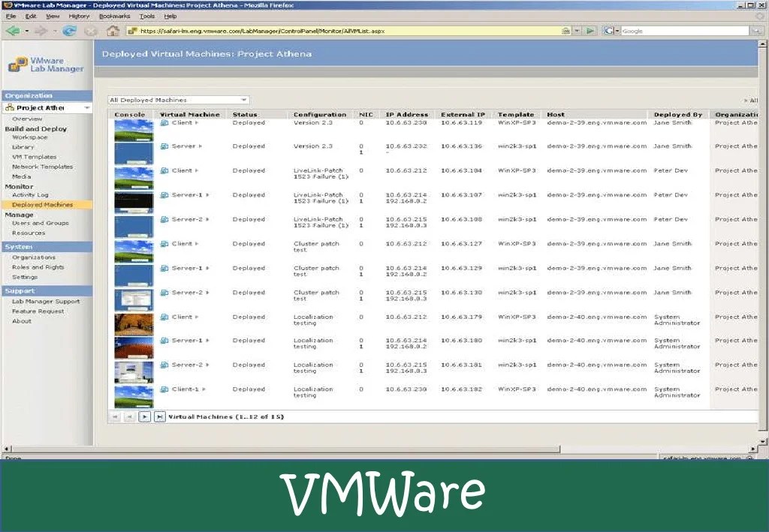
Task: Click the Firefox Back arrow button
Action: click(x=13, y=31)
